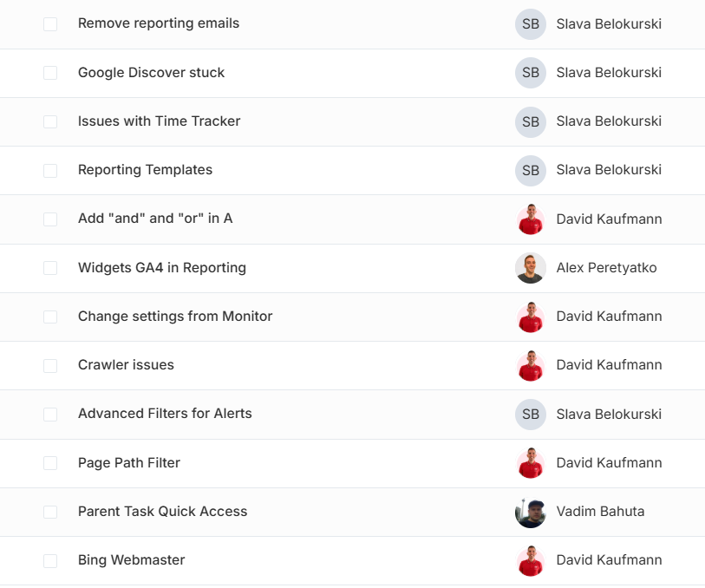Open the Reporting Templates task
Viewport: 705px width, 588px height.
145,170
